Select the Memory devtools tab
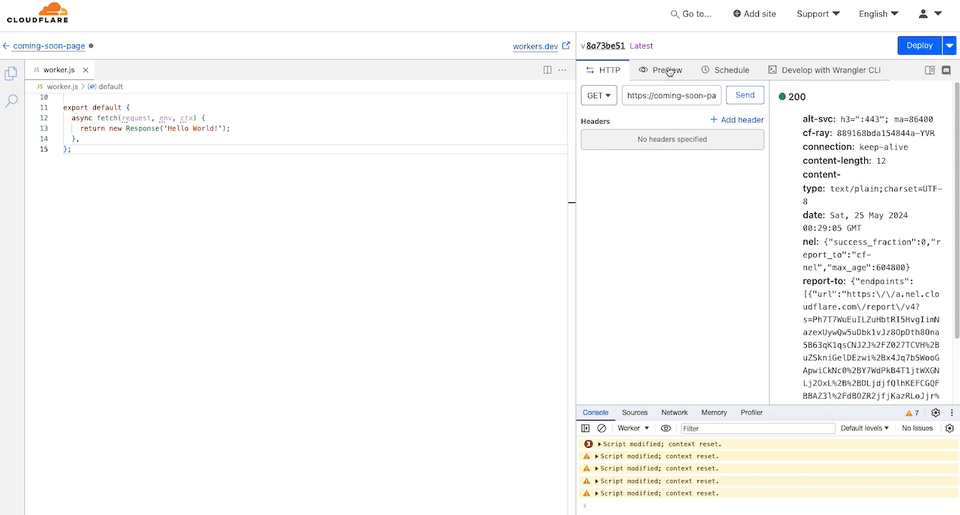This screenshot has width=960, height=515. pos(714,413)
